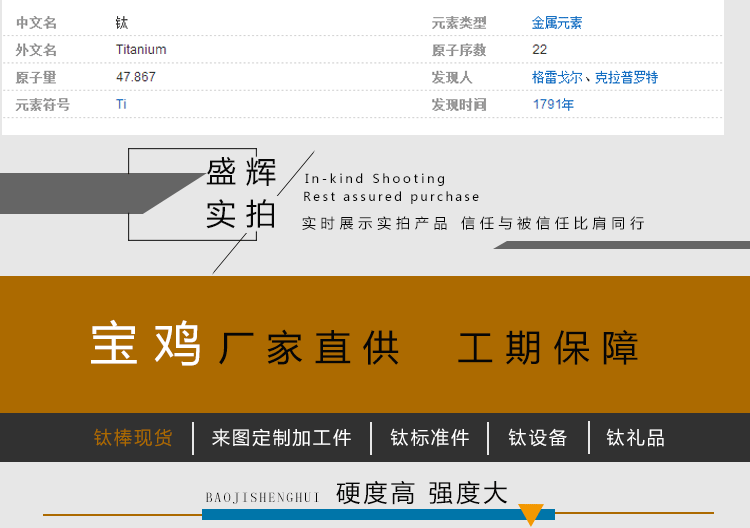Click the 宝鸡 厂家直供 banner heading
Viewport: 750px width, 528px height.
pyautogui.click(x=245, y=346)
